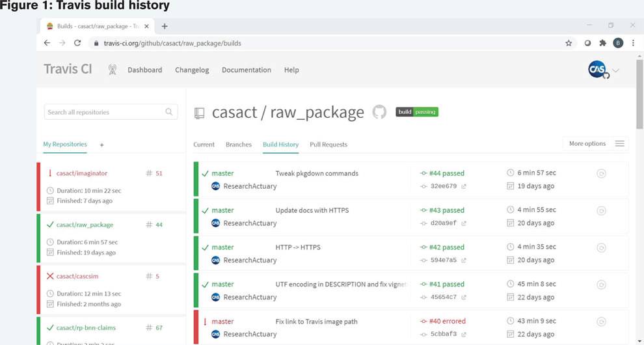
Task: Open the browser extensions puzzle icon
Action: 602,43
